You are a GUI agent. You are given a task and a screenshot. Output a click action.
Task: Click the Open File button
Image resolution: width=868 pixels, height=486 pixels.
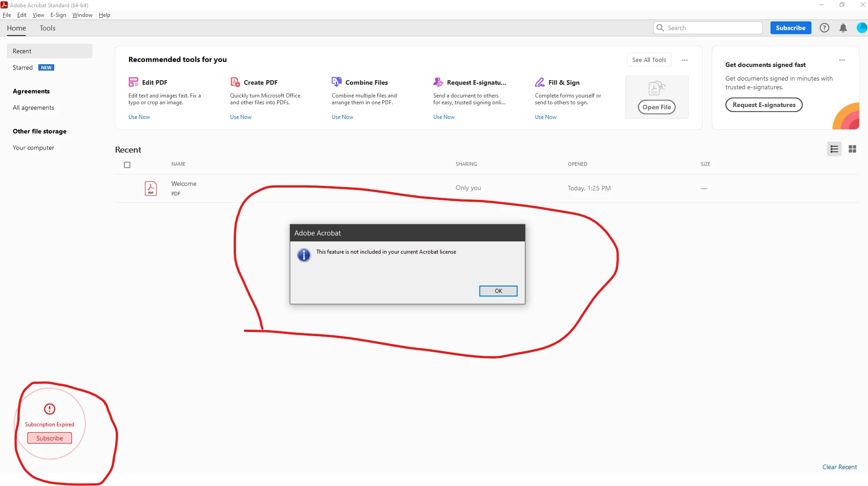click(x=657, y=107)
